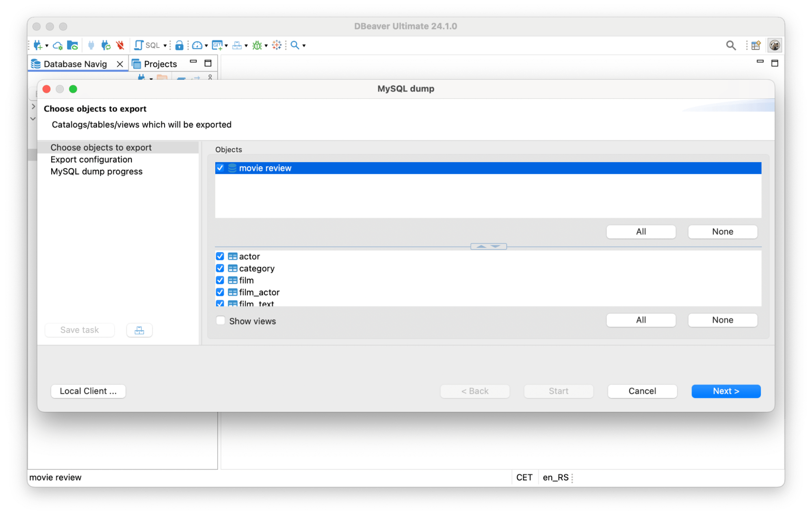Uncheck the actor table
Image resolution: width=812 pixels, height=515 pixels.
click(x=220, y=256)
